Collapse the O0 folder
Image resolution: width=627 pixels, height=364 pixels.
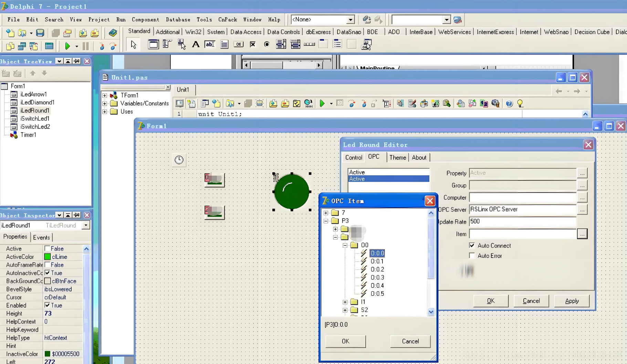tap(345, 245)
